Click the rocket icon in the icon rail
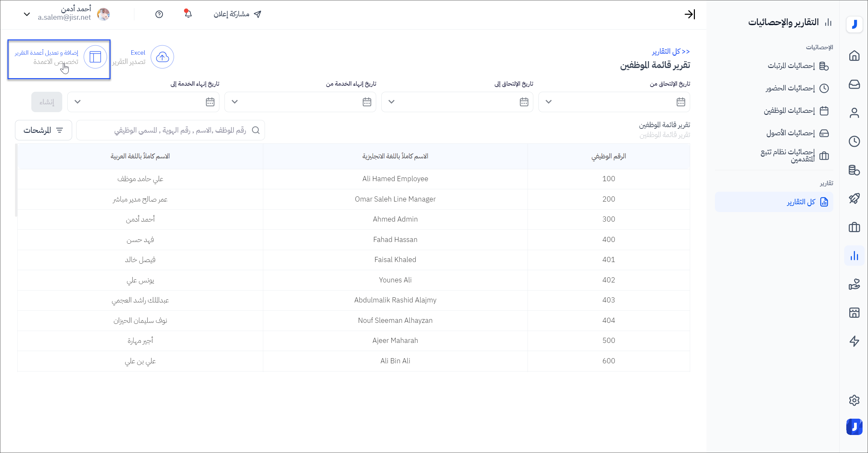The height and width of the screenshot is (453, 868). pos(854,198)
